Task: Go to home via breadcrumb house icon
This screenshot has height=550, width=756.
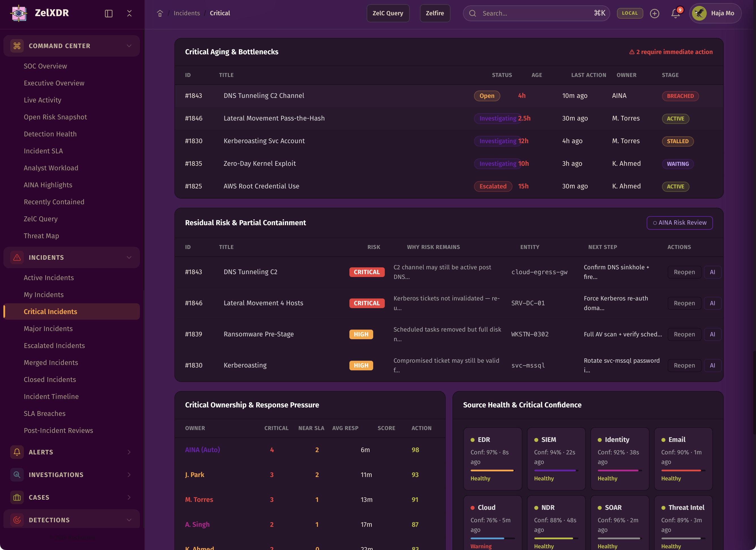Action: pyautogui.click(x=160, y=13)
